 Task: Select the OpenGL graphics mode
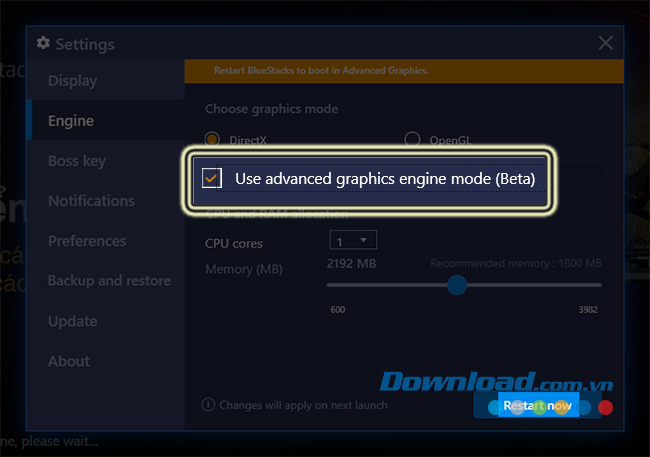(x=412, y=139)
